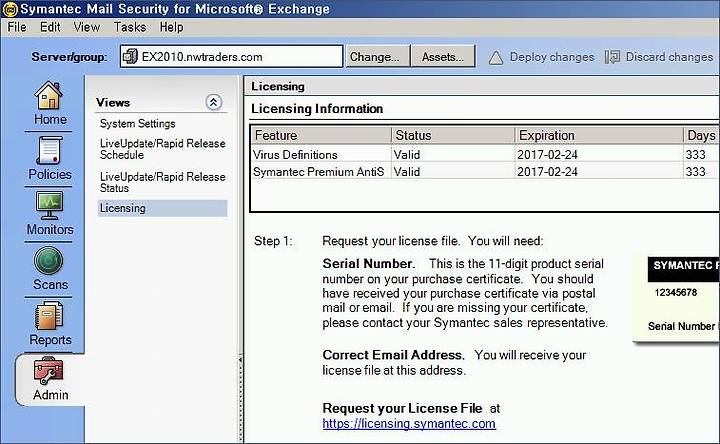This screenshot has width=720, height=444.
Task: Open the File menu
Action: [17, 27]
